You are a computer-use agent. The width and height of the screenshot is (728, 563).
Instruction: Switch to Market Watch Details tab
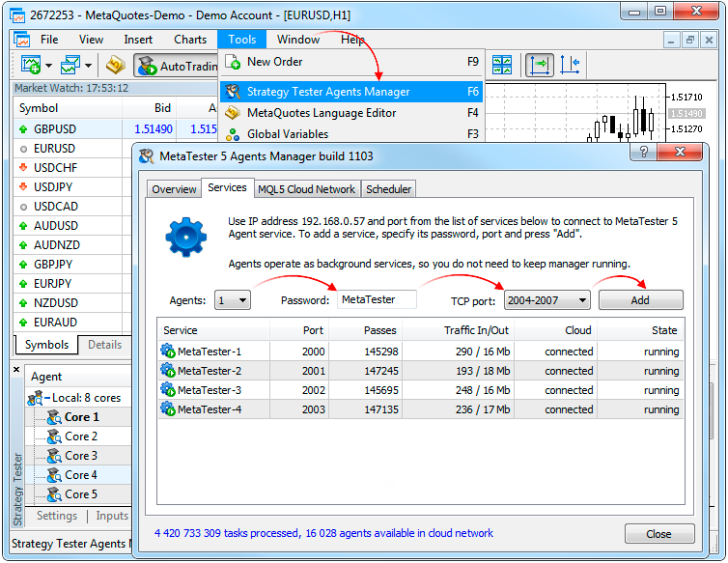[x=105, y=345]
